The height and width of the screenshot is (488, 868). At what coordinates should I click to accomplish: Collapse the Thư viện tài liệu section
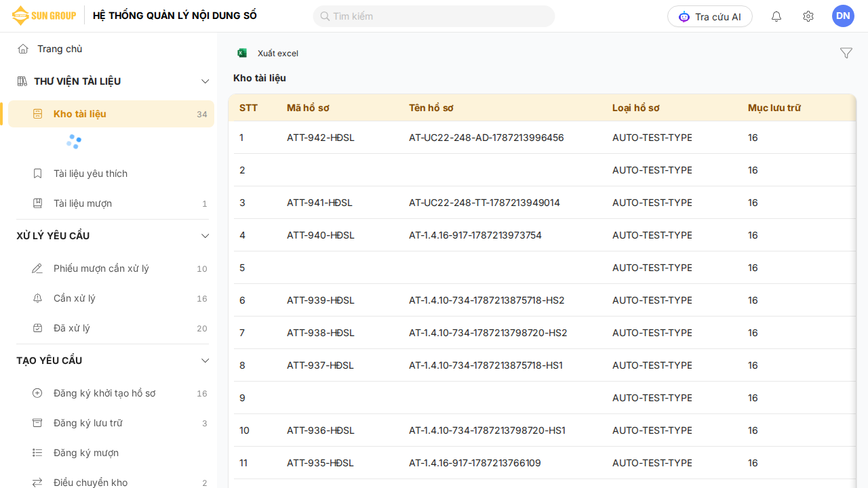click(205, 81)
